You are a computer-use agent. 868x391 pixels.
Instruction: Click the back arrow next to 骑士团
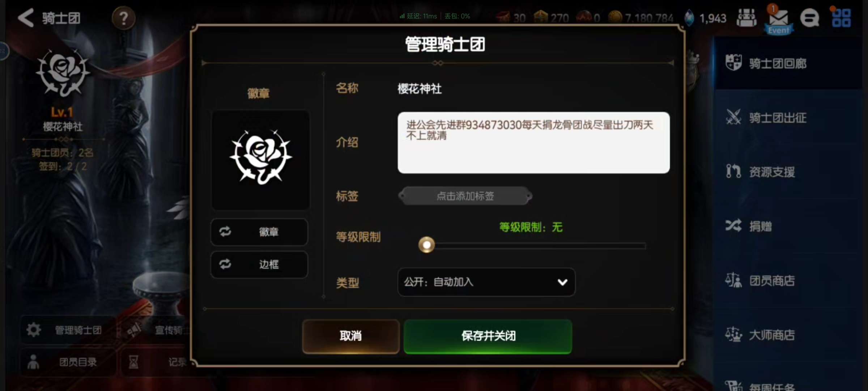[x=26, y=18]
